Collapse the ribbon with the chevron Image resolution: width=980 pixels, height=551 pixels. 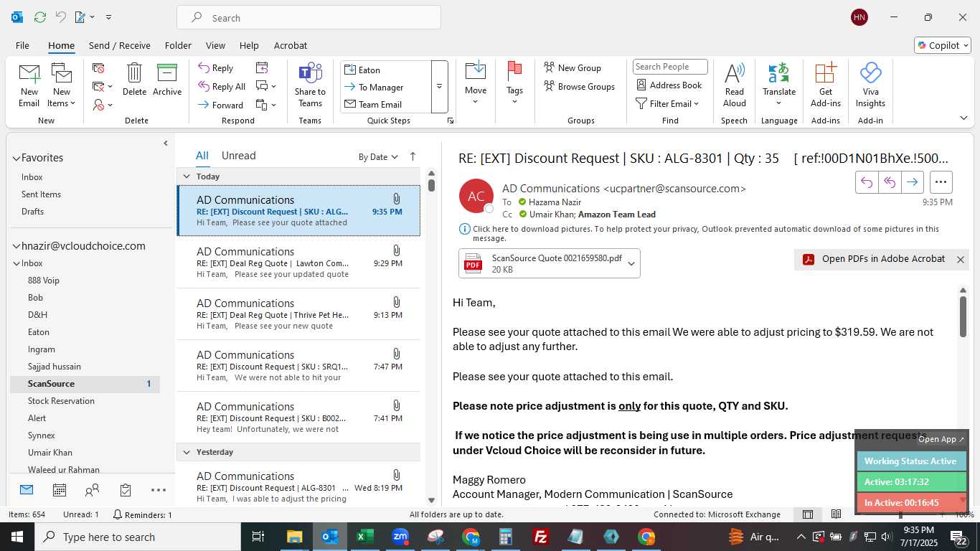[963, 118]
